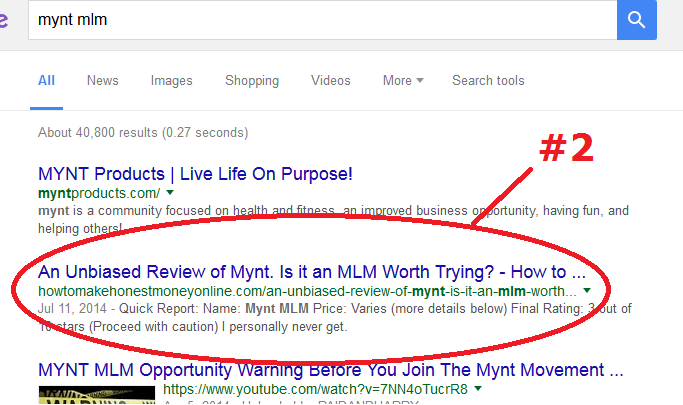The width and height of the screenshot is (683, 405).
Task: Click the 'Jul 11, 2014 - Quick Report' snippet text
Action: click(x=335, y=317)
